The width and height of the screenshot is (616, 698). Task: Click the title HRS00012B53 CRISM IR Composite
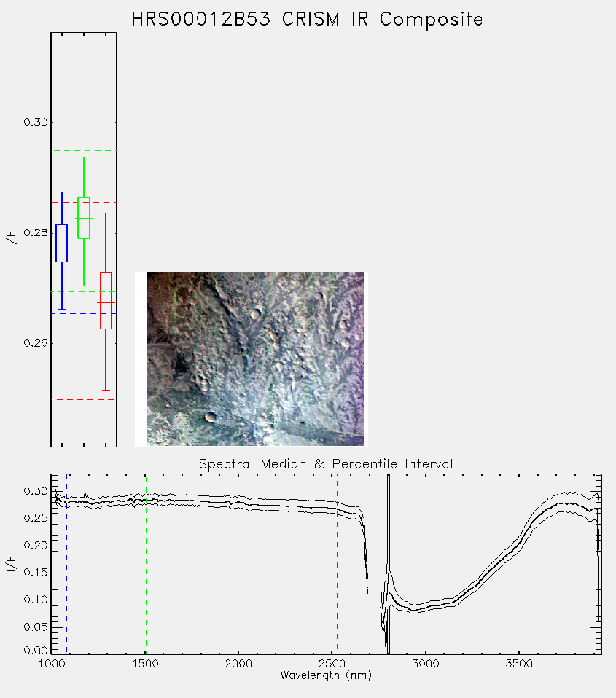tap(307, 20)
